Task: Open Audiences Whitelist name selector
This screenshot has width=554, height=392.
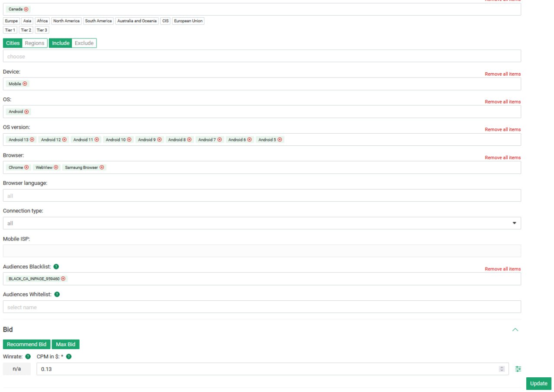Action: pyautogui.click(x=262, y=307)
